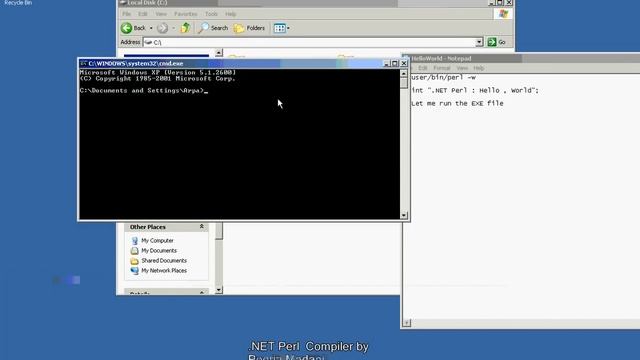
Task: Close the cmd.exe window
Action: 404,63
